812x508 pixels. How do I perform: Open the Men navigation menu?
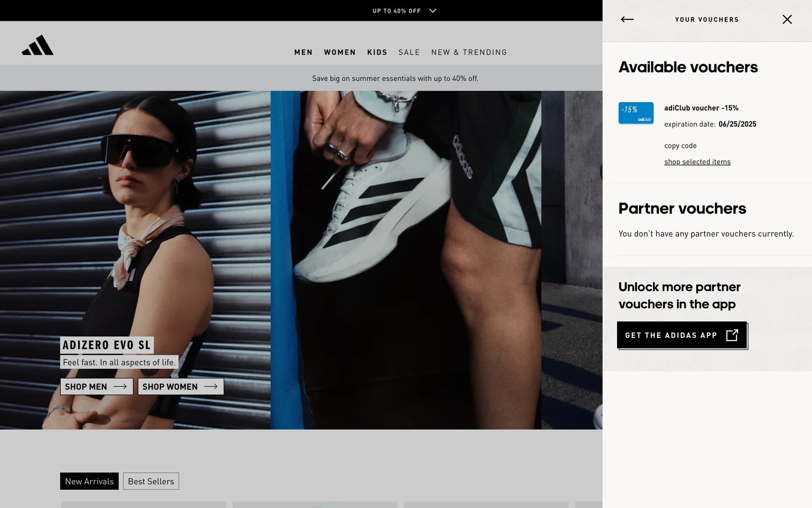(x=303, y=52)
